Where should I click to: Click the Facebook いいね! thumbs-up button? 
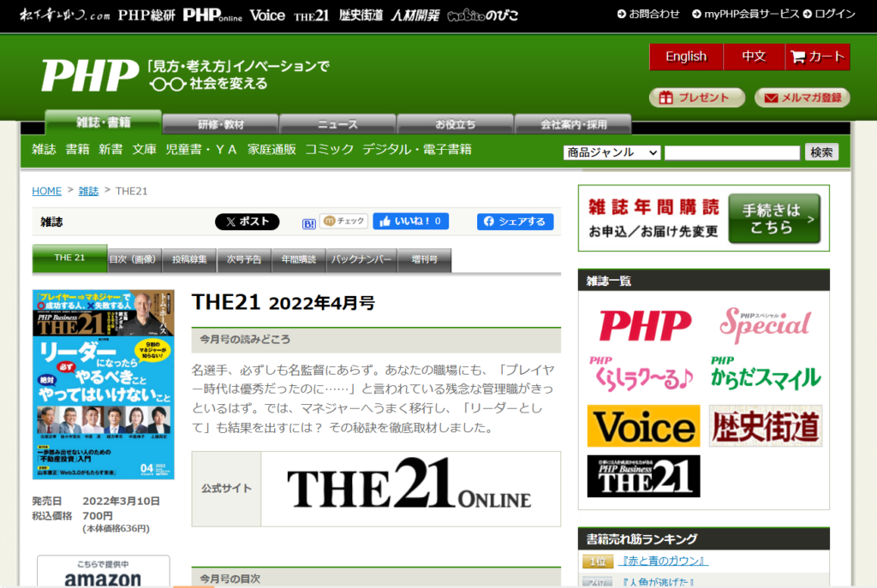410,222
